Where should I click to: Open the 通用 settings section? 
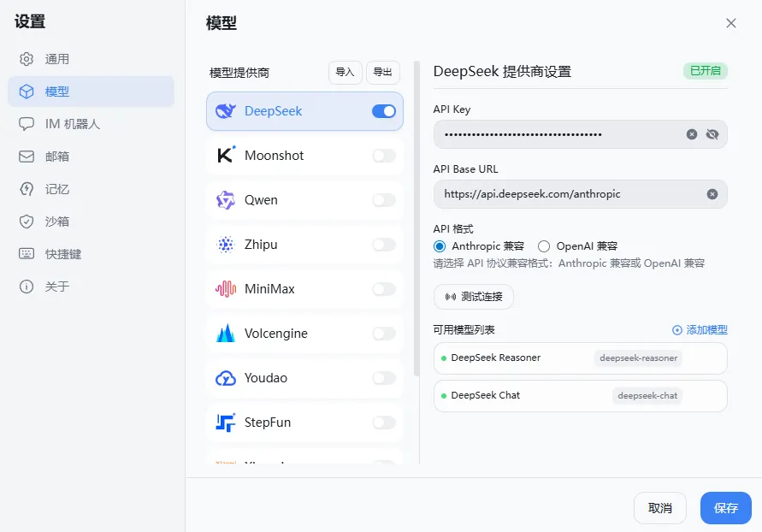(91, 59)
